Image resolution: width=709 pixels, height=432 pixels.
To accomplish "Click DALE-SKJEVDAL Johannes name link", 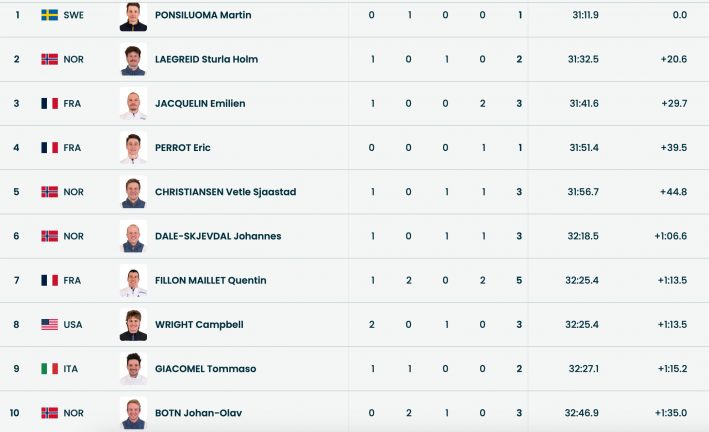I will 218,236.
